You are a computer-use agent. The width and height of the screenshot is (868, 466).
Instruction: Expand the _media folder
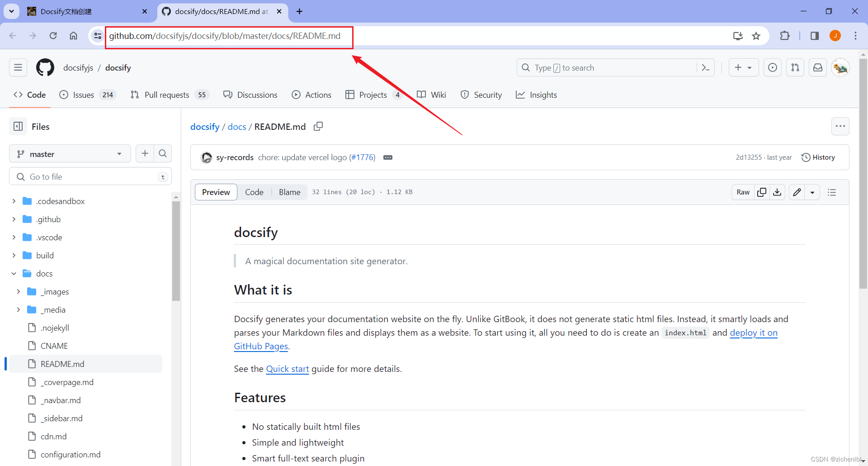19,309
